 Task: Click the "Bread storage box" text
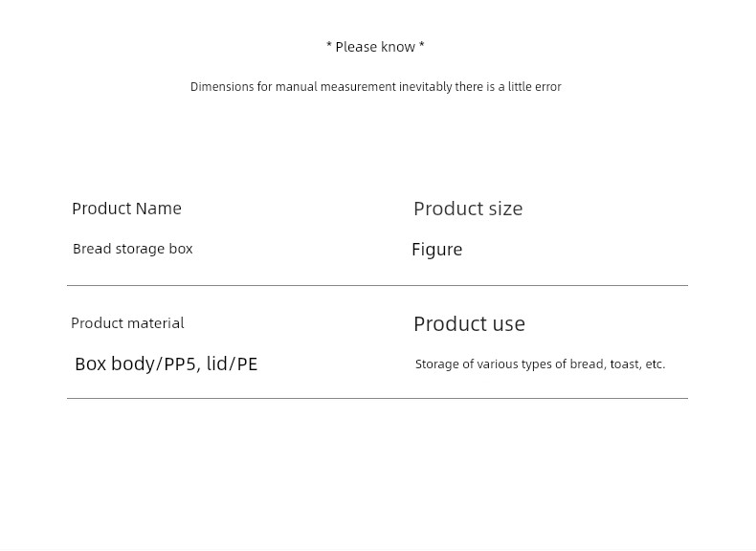(133, 249)
